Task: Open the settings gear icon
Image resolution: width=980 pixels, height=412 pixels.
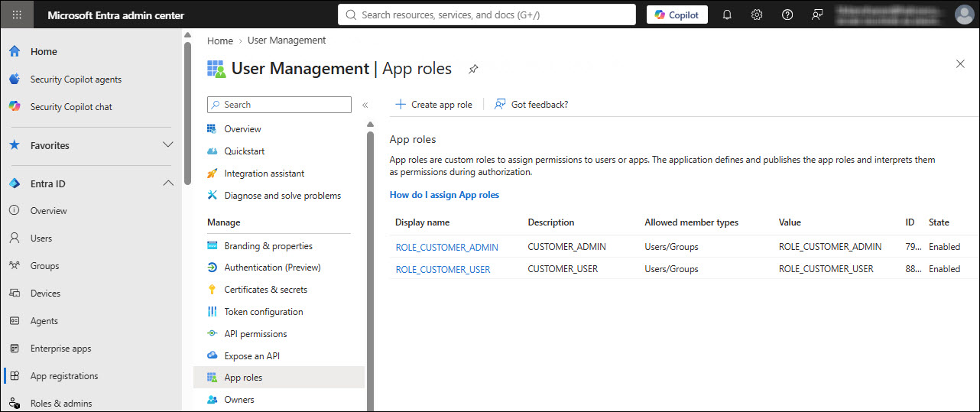Action: 757,15
